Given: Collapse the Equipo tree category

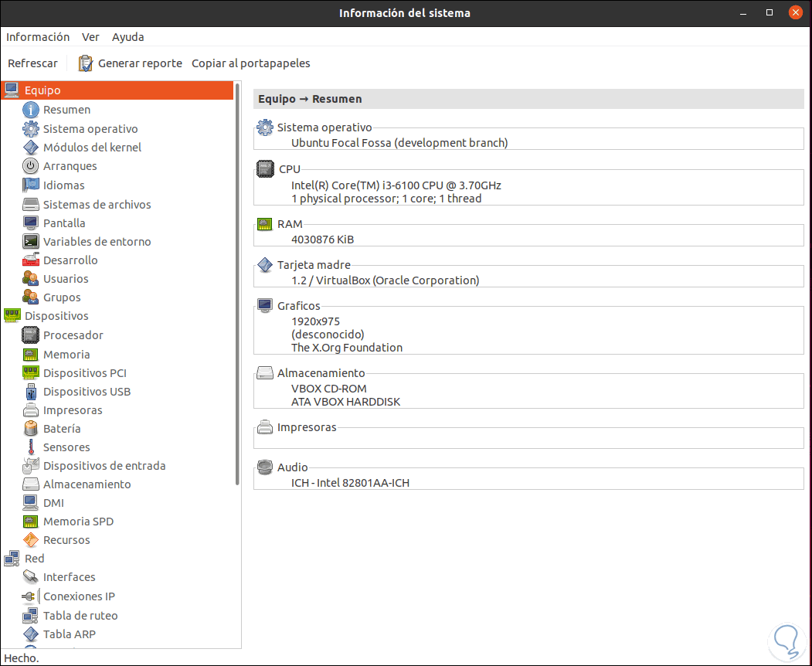Looking at the screenshot, I should (42, 90).
